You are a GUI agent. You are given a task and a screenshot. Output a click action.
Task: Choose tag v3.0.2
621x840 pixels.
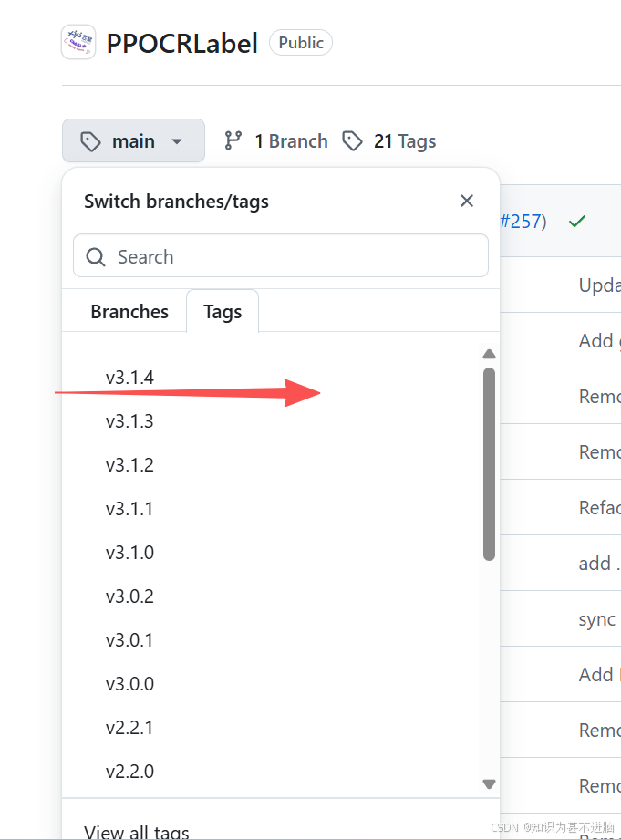tap(129, 596)
